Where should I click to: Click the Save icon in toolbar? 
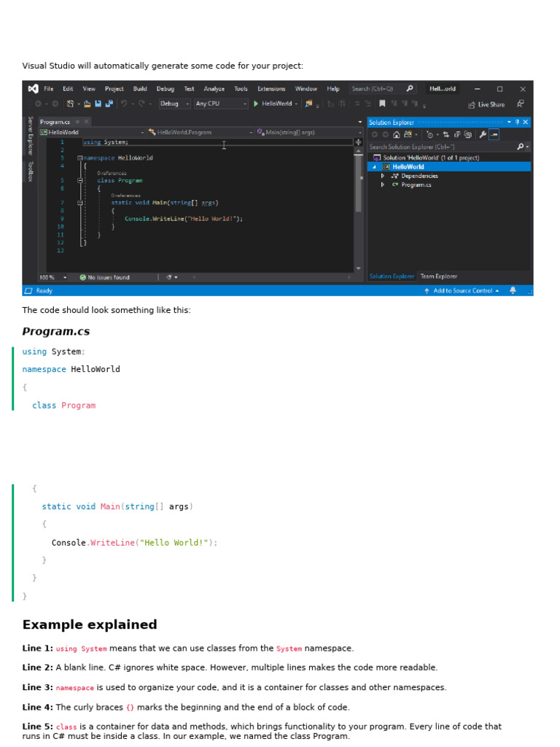[98, 104]
